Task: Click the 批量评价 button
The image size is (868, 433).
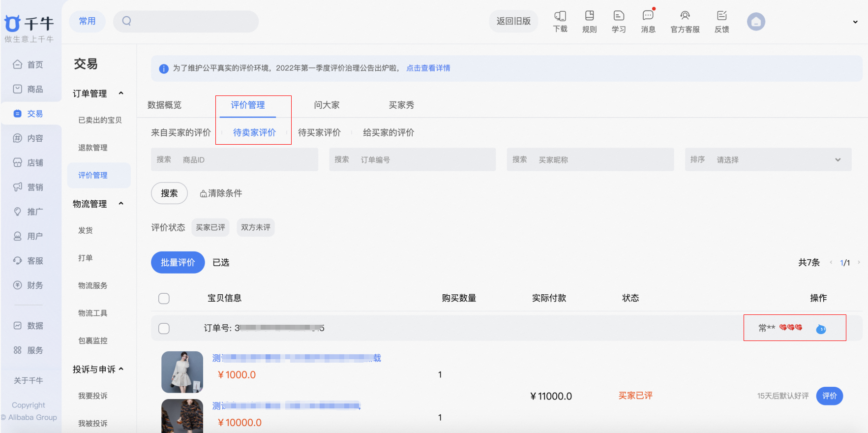Action: 178,262
